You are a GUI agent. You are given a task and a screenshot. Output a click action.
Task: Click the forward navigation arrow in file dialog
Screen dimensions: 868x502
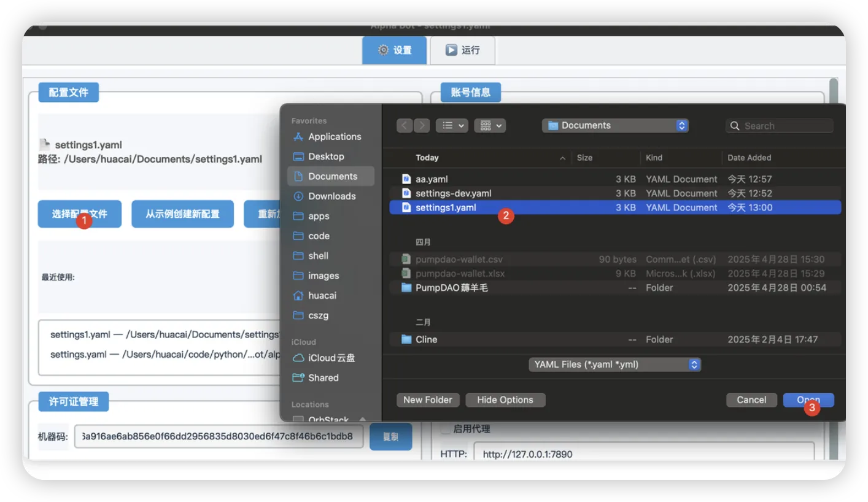pyautogui.click(x=422, y=126)
